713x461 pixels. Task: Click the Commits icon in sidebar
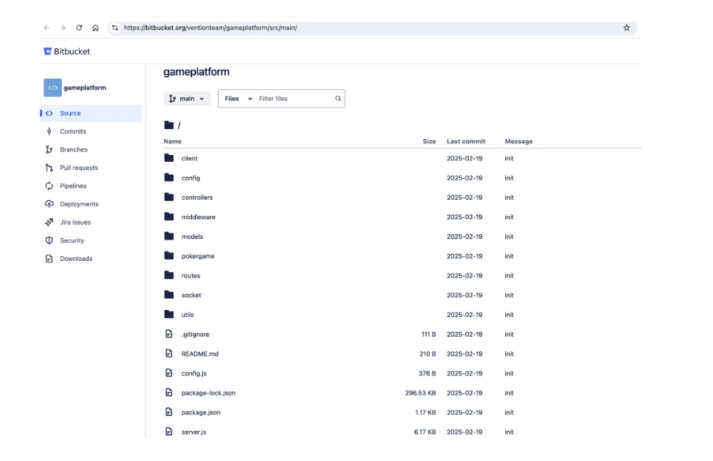click(50, 131)
